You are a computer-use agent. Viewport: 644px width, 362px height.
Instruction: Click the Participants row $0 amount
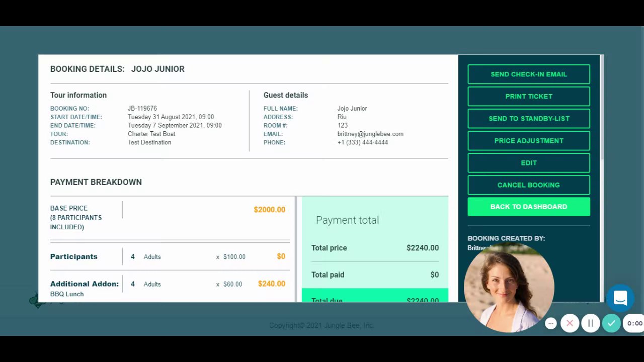click(x=281, y=257)
